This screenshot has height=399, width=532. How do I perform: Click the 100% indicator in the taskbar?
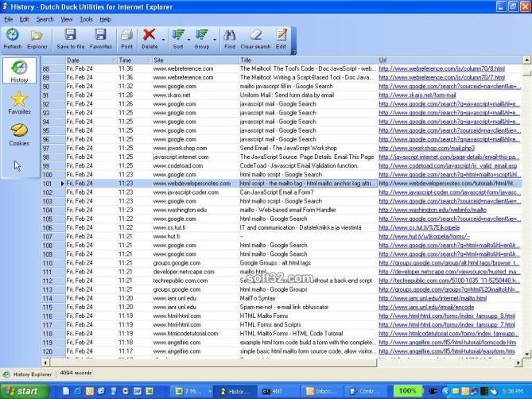pyautogui.click(x=407, y=391)
